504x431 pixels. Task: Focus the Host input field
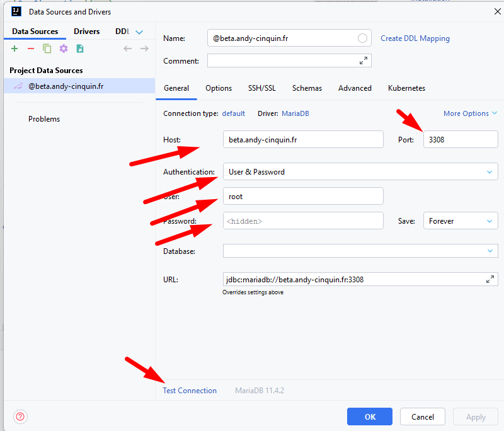pos(303,139)
